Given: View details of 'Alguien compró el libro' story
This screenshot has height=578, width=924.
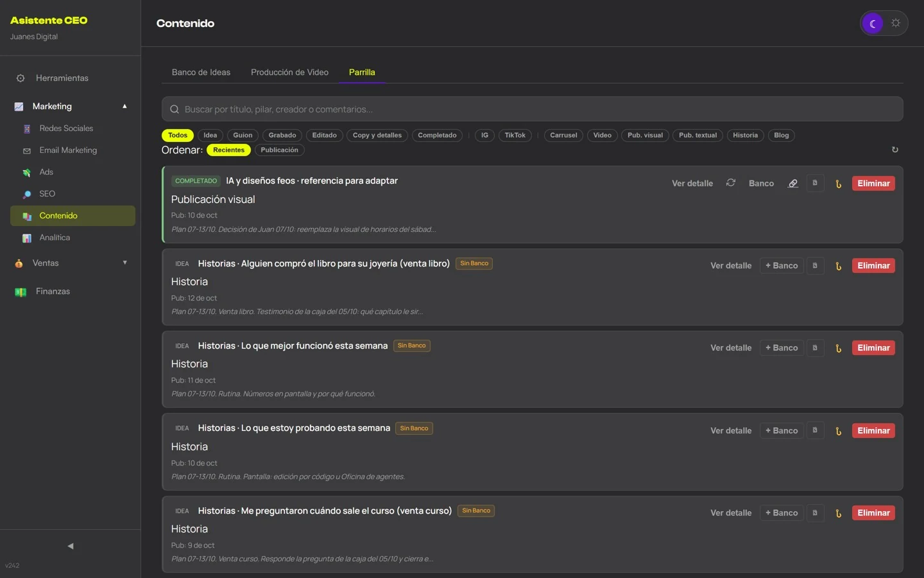Looking at the screenshot, I should point(731,265).
